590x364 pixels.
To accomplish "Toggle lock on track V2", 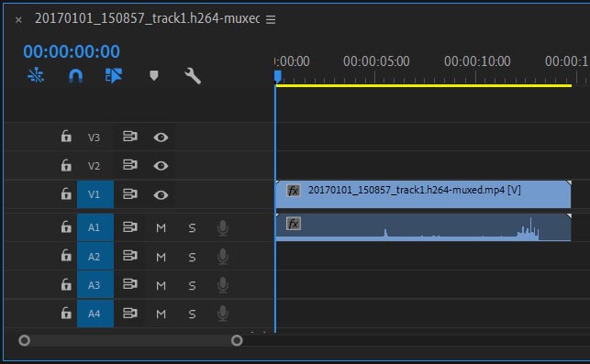I will pyautogui.click(x=66, y=165).
